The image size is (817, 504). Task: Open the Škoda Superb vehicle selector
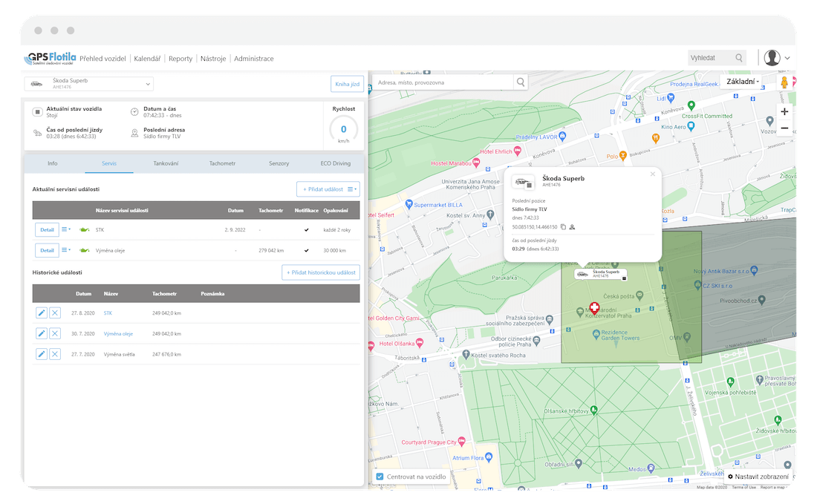89,84
